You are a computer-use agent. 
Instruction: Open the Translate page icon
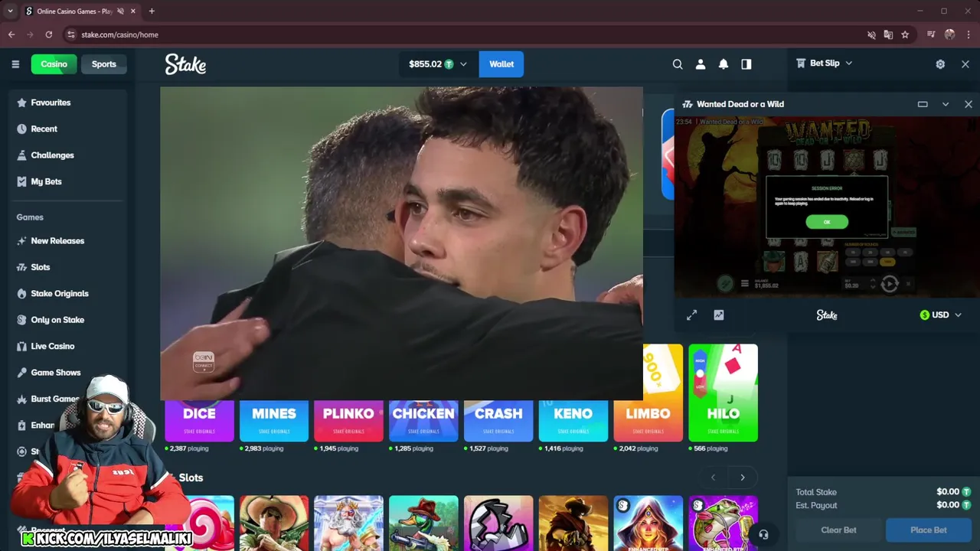(x=888, y=34)
